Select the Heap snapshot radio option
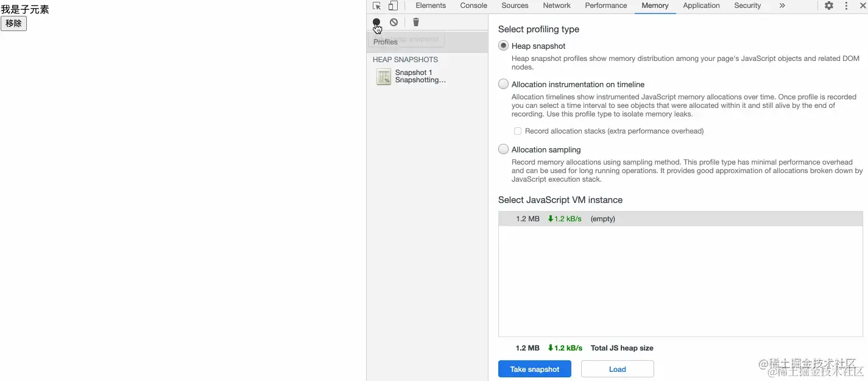 pos(503,46)
